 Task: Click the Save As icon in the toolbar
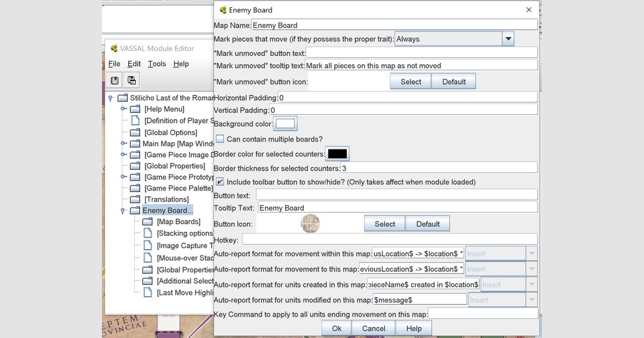pos(131,80)
